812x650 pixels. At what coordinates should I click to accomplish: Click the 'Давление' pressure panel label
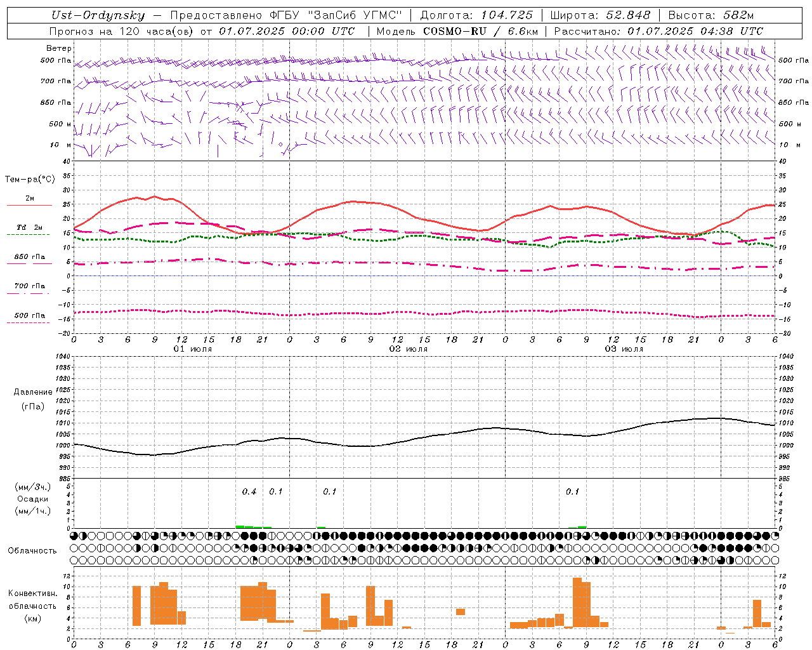coord(33,392)
